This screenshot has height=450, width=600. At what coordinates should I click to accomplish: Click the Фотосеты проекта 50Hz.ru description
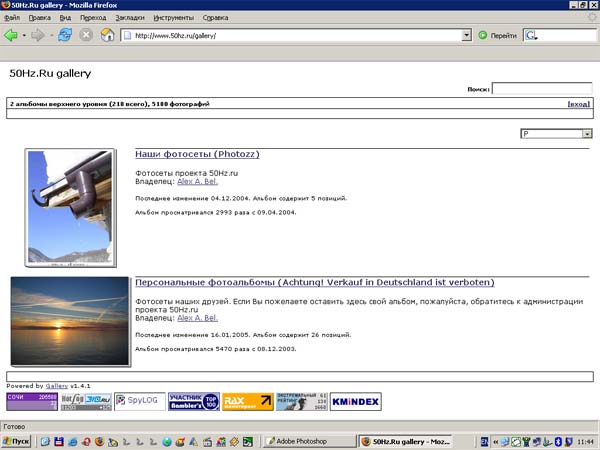click(x=186, y=173)
